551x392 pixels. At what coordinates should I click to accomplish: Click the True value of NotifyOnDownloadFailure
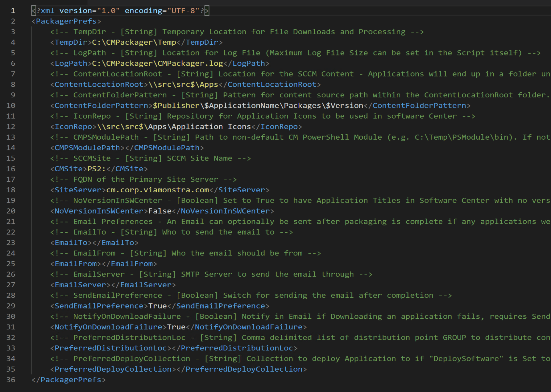176,327
